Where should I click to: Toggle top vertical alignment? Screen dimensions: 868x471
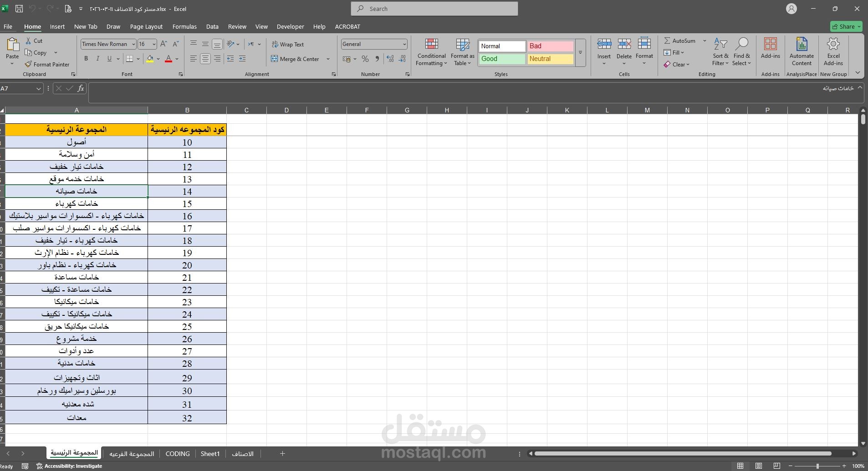point(194,44)
